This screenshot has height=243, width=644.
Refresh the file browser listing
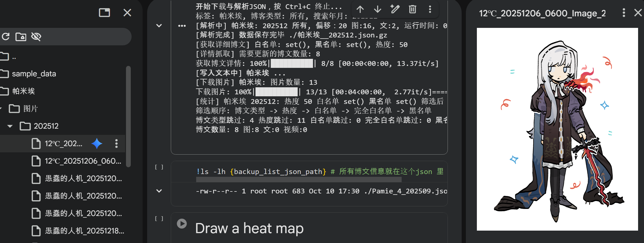point(6,37)
